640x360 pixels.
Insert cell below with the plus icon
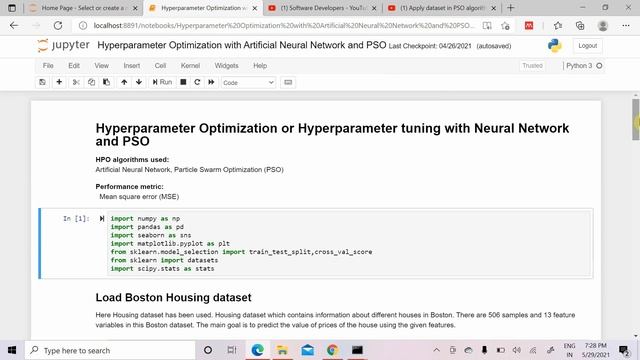(x=59, y=82)
